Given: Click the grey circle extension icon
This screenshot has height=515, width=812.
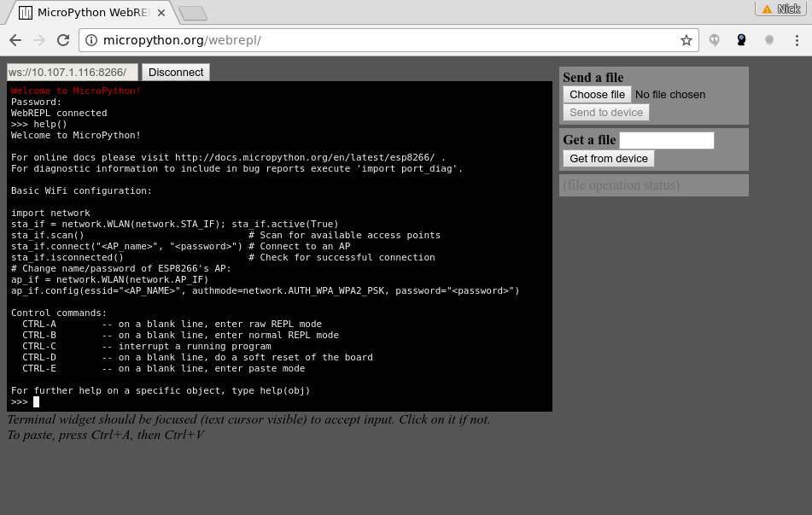Looking at the screenshot, I should (x=768, y=40).
